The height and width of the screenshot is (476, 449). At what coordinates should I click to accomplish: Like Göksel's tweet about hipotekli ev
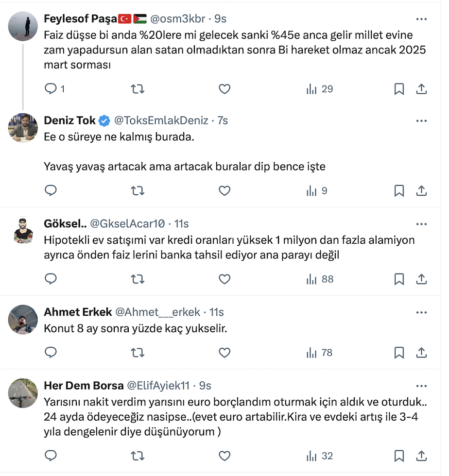[x=224, y=279]
